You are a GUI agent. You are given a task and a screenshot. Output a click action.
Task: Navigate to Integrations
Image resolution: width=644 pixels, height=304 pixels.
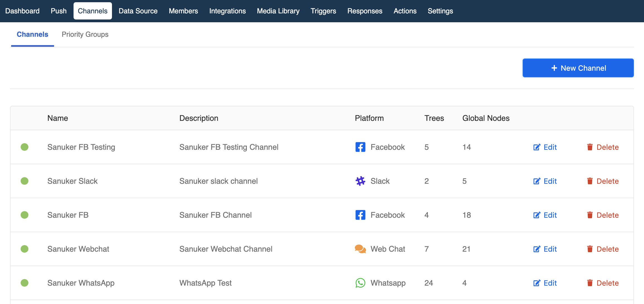228,11
